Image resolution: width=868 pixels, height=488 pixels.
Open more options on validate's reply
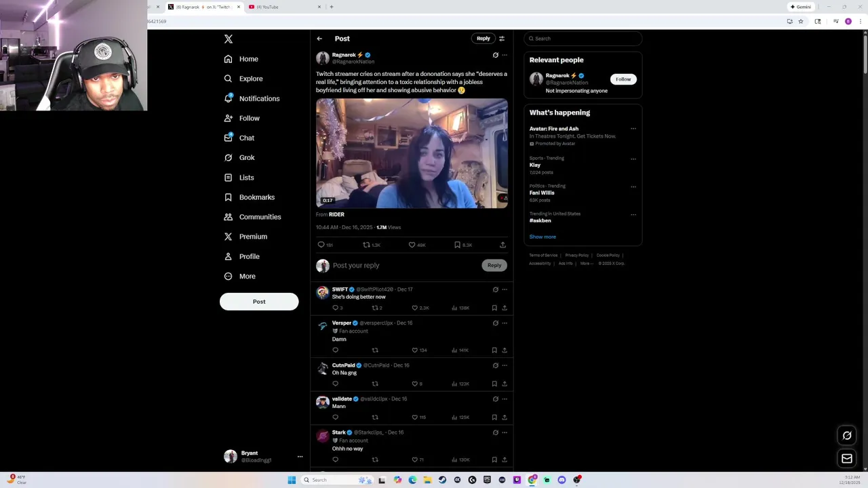505,399
